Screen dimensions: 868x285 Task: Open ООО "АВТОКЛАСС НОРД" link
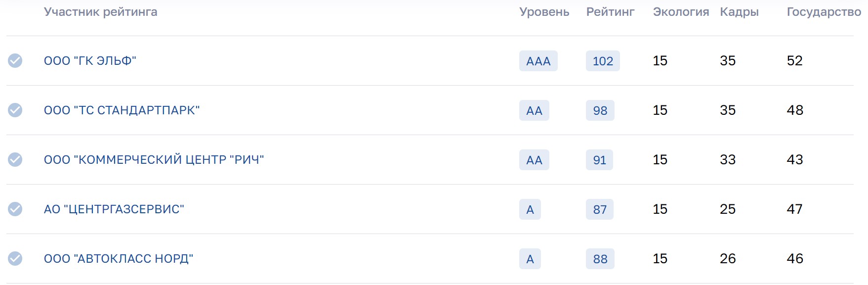[118, 259]
